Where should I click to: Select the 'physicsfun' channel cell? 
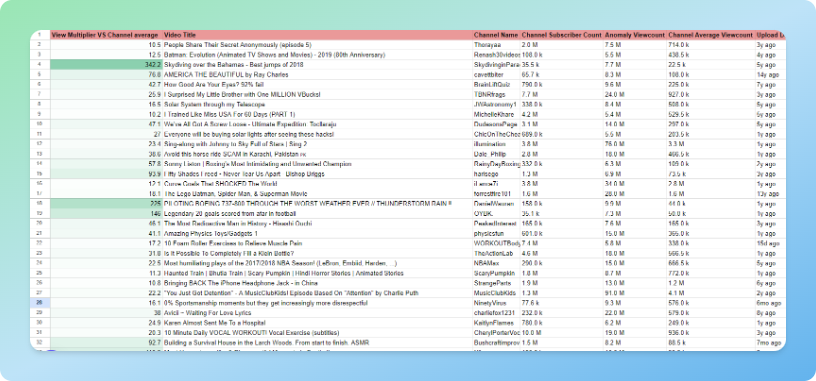click(496, 233)
